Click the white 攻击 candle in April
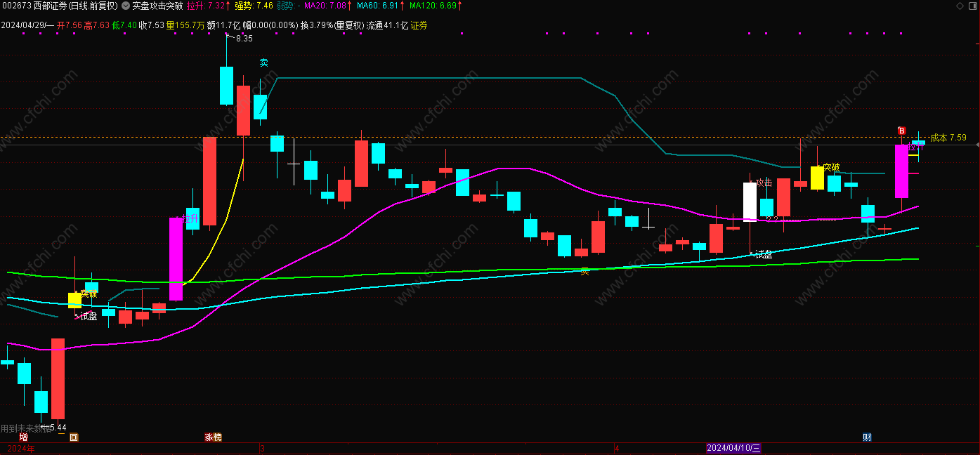Viewport: 980px width, 455px height. tap(750, 201)
